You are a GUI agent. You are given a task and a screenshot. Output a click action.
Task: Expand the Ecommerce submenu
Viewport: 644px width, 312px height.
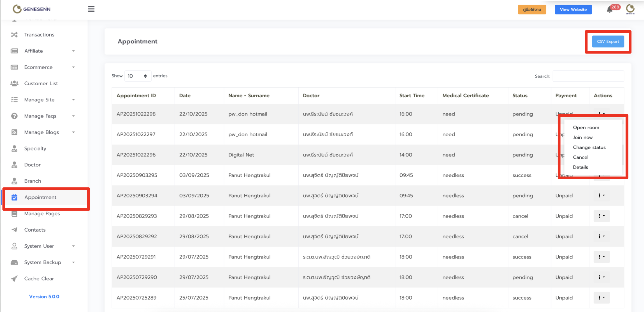click(x=73, y=67)
